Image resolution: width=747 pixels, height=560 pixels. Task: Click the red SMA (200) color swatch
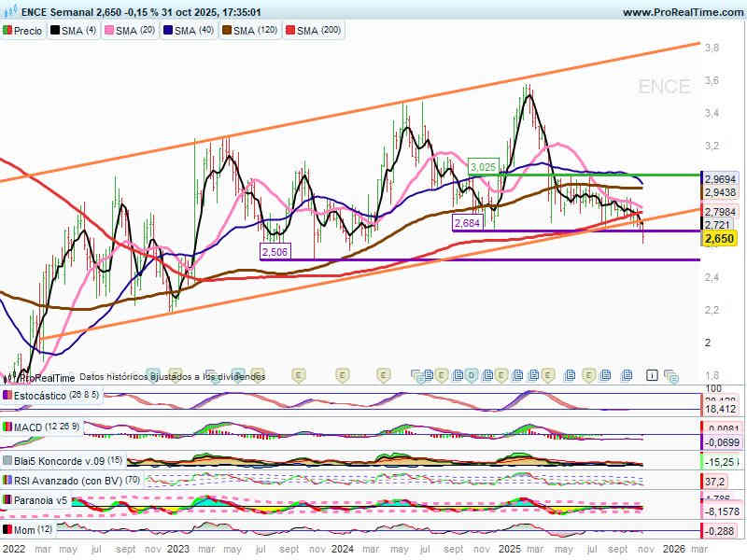click(302, 31)
